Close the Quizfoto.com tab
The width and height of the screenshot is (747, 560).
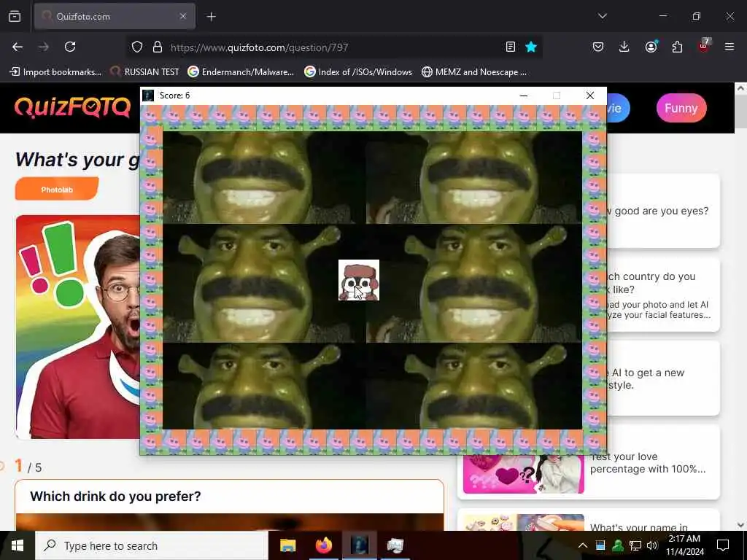point(183,16)
